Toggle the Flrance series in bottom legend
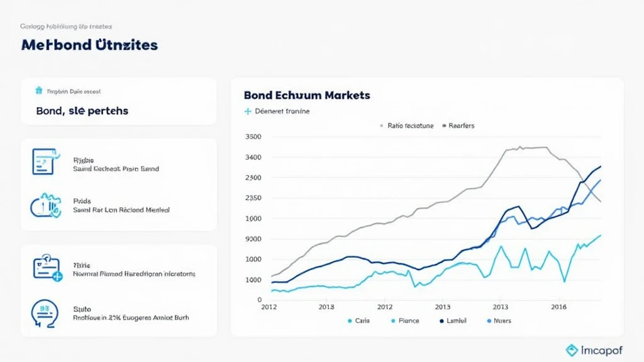644x362 pixels. coord(393,321)
